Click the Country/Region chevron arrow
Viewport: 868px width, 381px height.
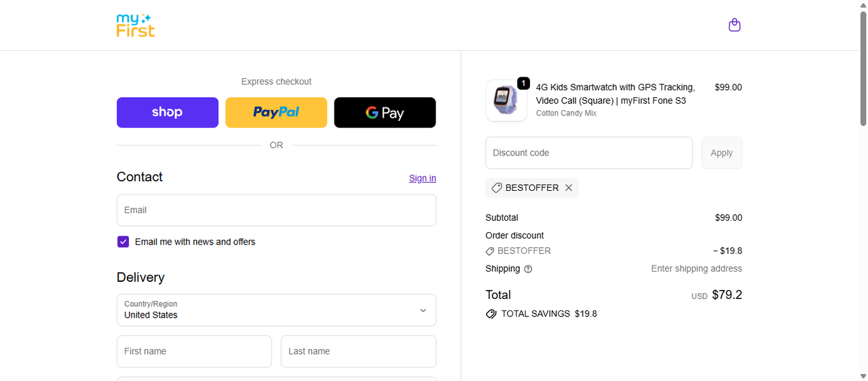[423, 310]
